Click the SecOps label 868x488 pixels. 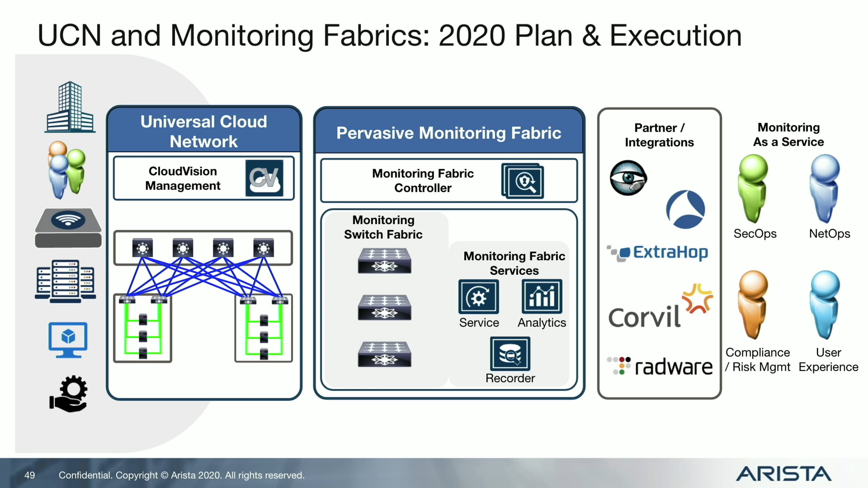[755, 234]
